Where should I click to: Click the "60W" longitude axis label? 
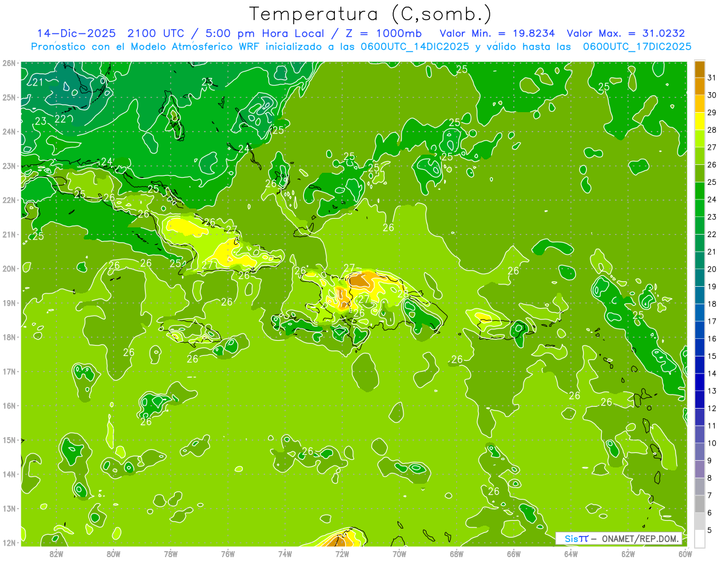tap(686, 553)
